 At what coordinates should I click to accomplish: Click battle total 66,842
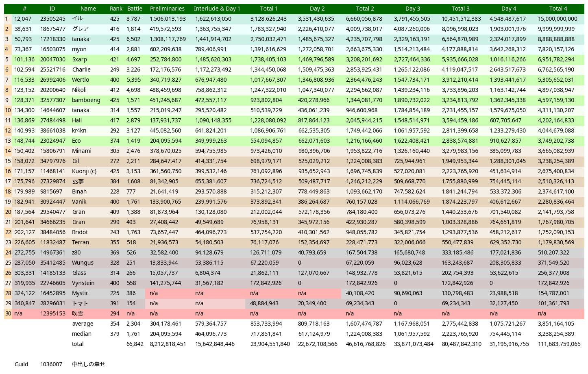pyautogui.click(x=135, y=344)
